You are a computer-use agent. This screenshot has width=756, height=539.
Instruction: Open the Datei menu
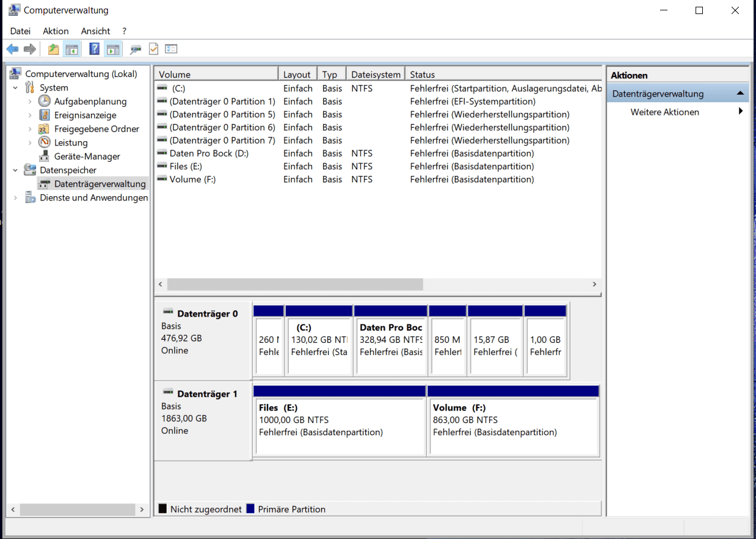pos(20,31)
